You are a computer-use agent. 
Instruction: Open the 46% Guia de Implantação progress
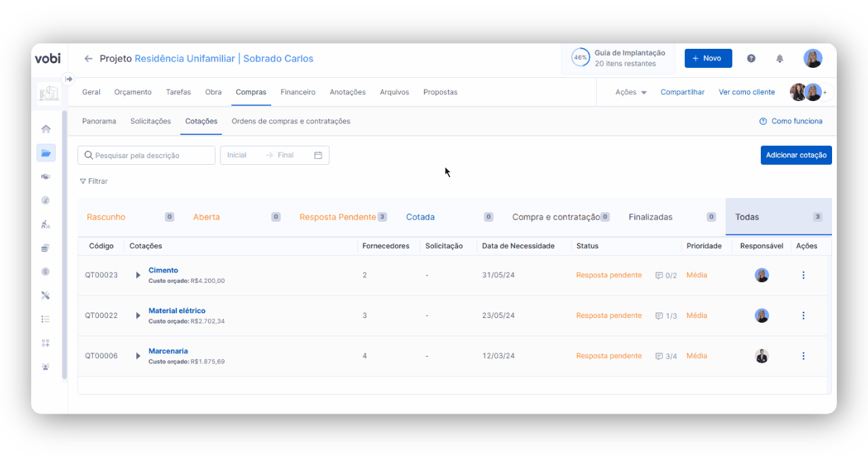(x=618, y=58)
